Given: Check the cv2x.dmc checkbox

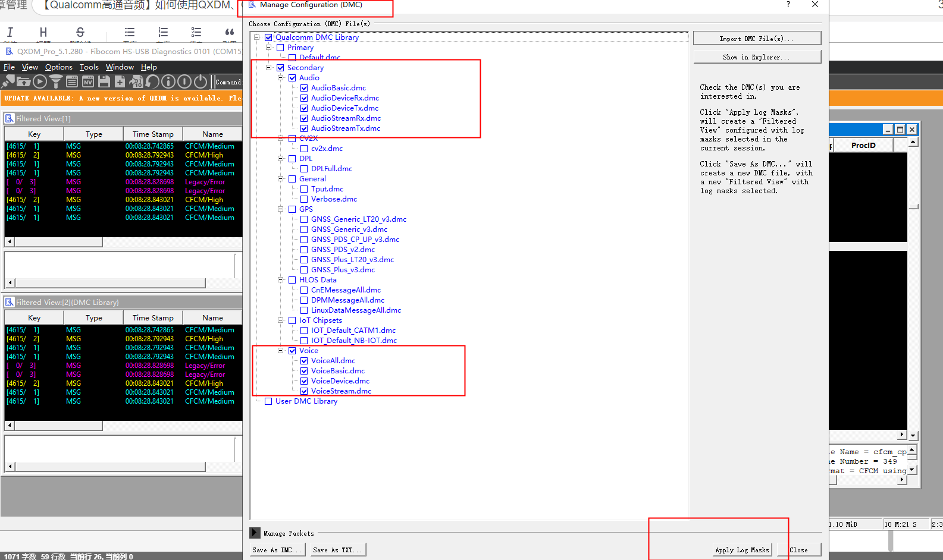Looking at the screenshot, I should tap(304, 149).
